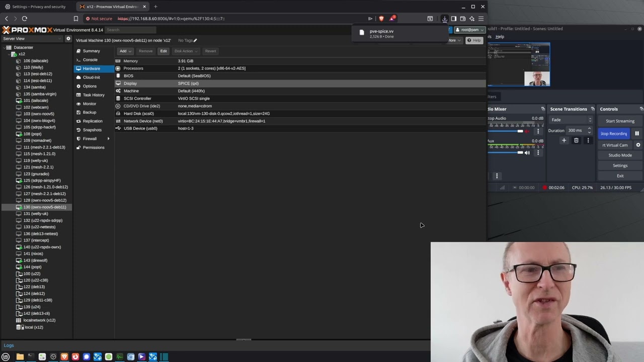Mute the Aux audio speaker
Screen dimensions: 644x362
tap(527, 153)
